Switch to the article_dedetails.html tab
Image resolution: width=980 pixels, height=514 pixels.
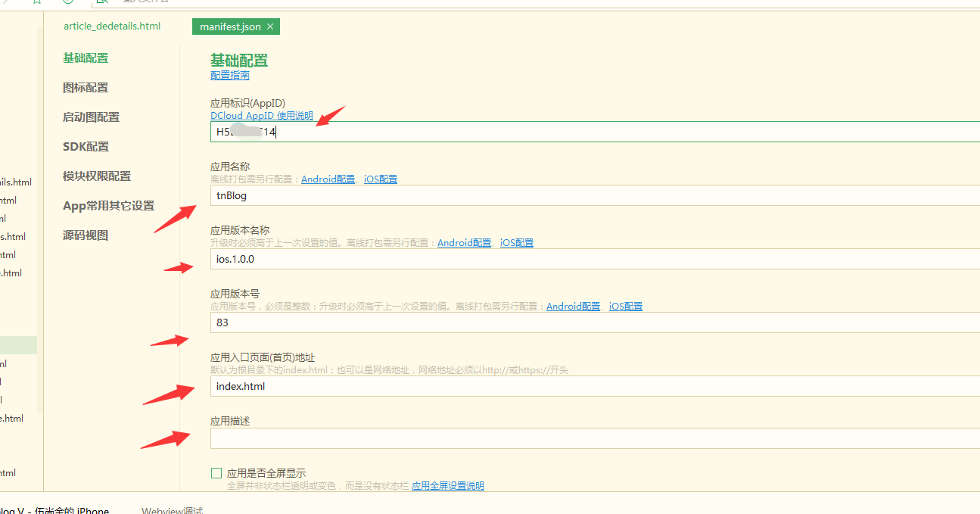[112, 26]
